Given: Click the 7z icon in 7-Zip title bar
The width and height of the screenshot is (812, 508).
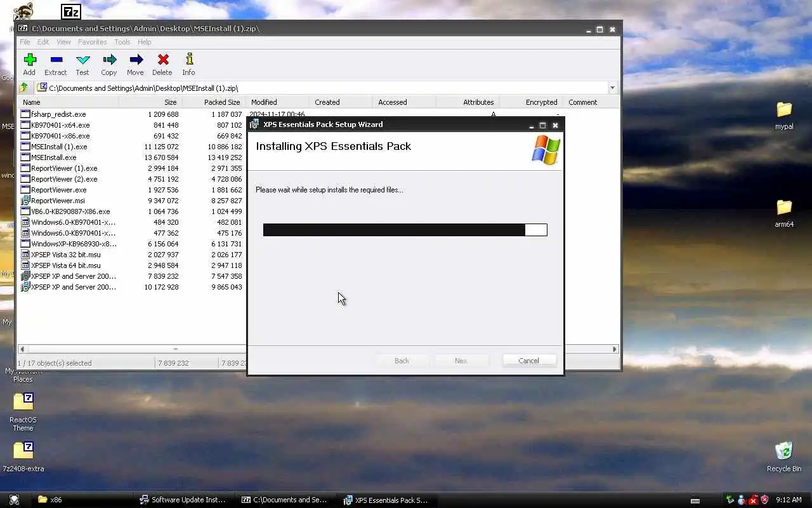Looking at the screenshot, I should 23,29.
